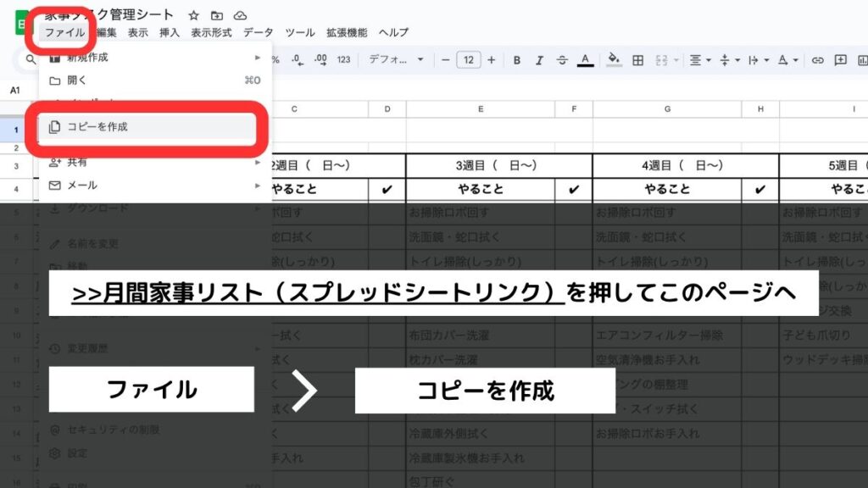Open the horizontal align dropdown

tap(700, 60)
